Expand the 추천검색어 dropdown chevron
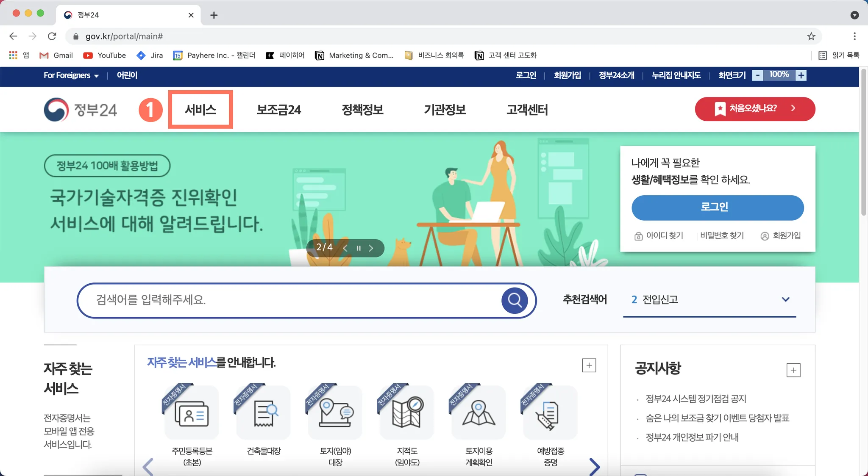Viewport: 868px width, 476px height. click(x=785, y=299)
